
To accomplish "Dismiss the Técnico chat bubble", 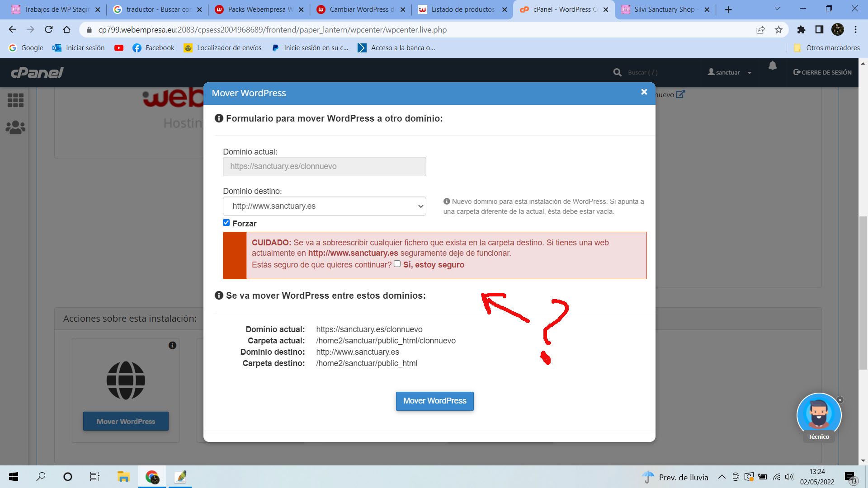I will pos(840,400).
